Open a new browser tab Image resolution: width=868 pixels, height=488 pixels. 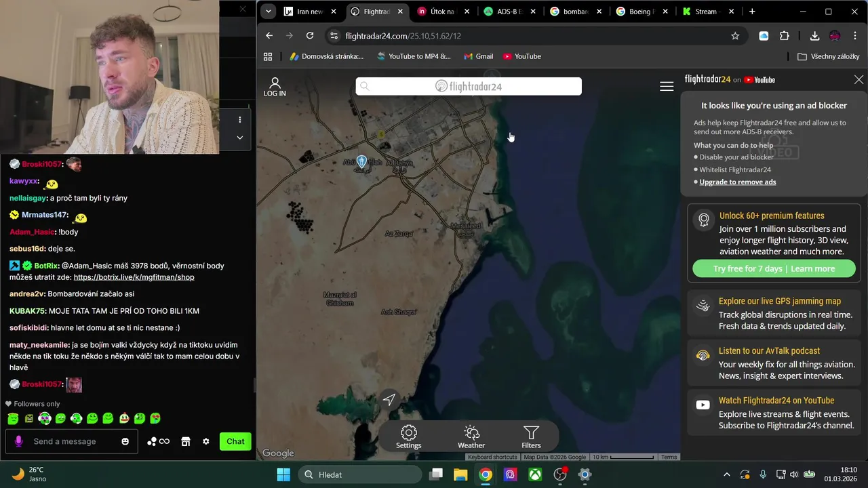752,12
